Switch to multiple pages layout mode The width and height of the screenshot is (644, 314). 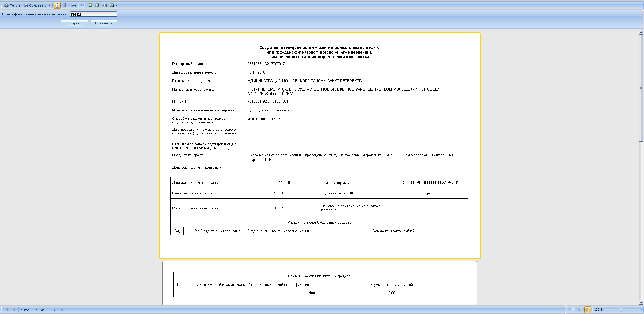click(588, 310)
